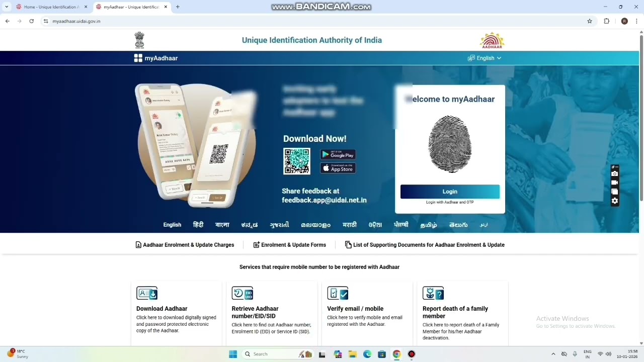This screenshot has height=362, width=644.
Task: Click the Bandicam overlapping windows icon
Action: coord(614,192)
